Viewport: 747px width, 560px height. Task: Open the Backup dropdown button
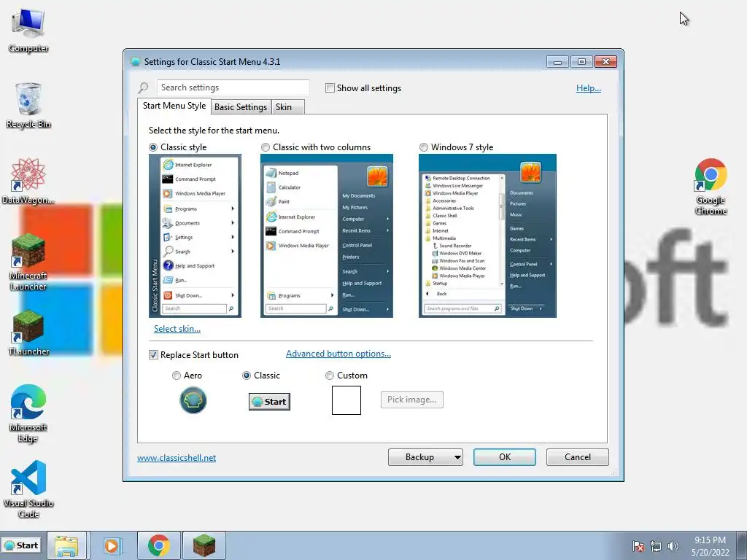[x=425, y=457]
